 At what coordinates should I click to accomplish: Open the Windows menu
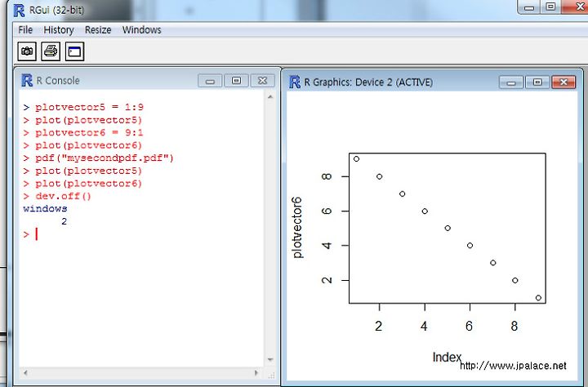142,29
